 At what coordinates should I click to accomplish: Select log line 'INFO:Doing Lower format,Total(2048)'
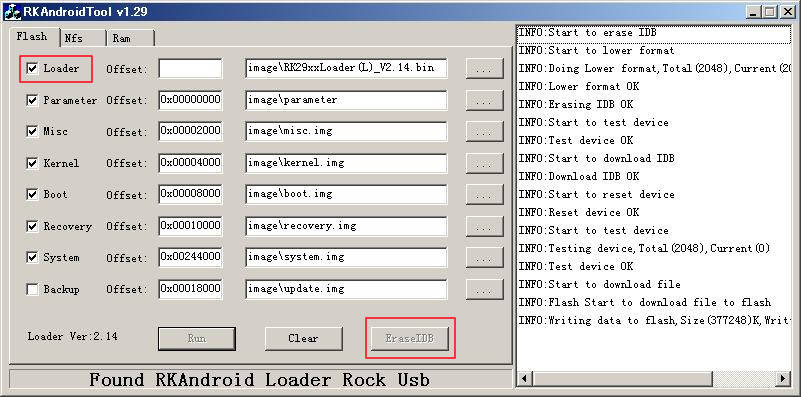click(x=654, y=68)
